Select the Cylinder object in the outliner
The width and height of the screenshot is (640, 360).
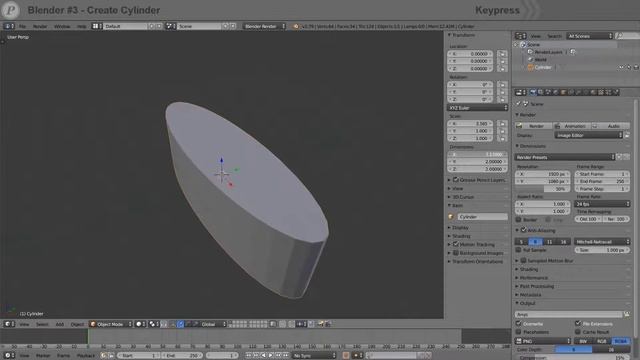click(x=543, y=67)
